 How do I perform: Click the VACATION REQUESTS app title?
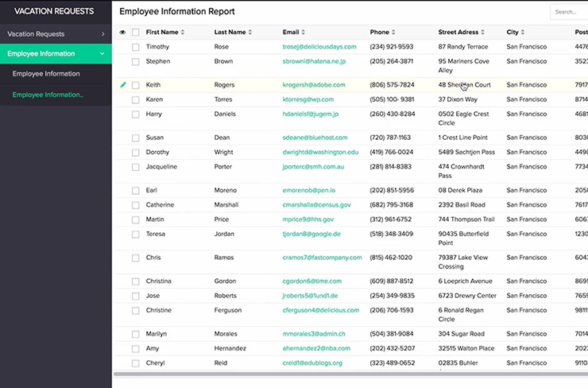54,11
